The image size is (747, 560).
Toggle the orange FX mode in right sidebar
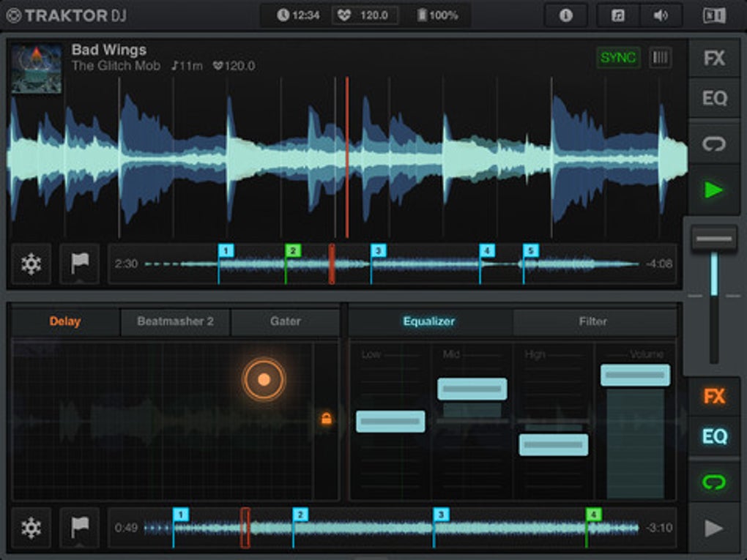[x=713, y=397]
